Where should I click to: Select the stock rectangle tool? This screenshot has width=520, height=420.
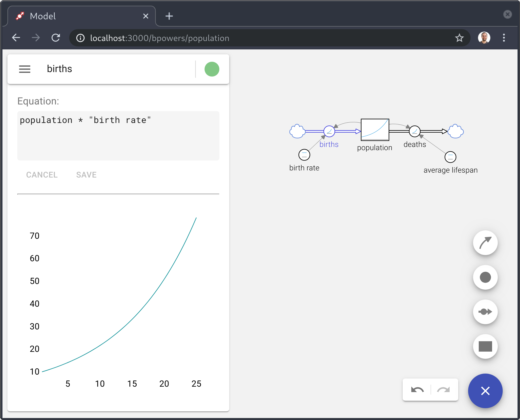[485, 346]
